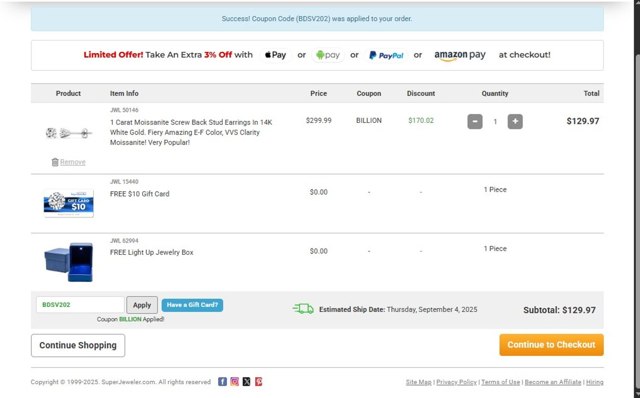This screenshot has width=640, height=398.
Task: Apply the coupon code
Action: 142,305
